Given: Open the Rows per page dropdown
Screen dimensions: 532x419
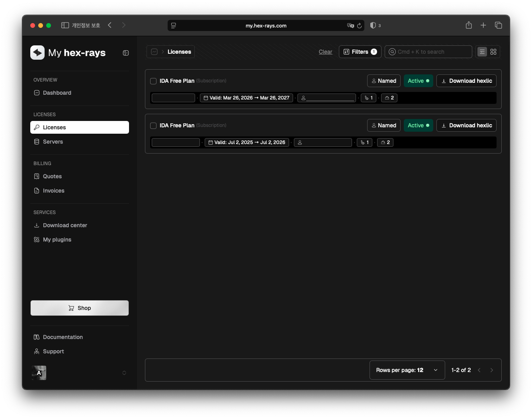Looking at the screenshot, I should (407, 370).
